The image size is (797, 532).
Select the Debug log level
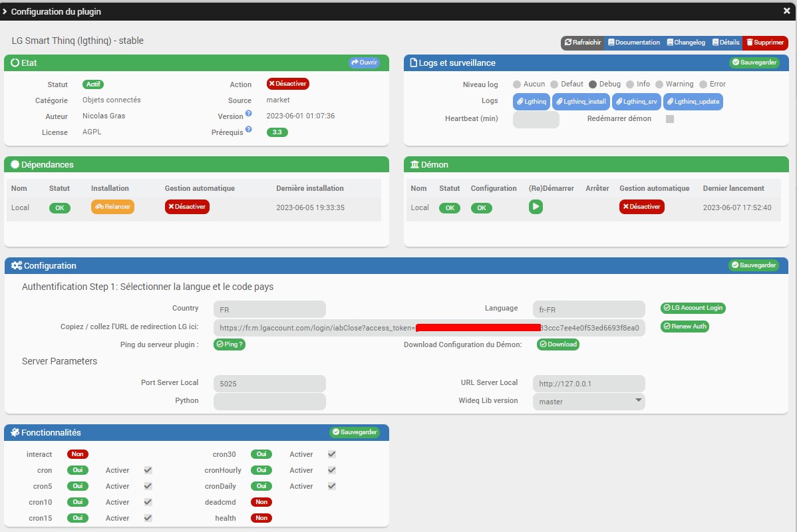click(x=593, y=84)
